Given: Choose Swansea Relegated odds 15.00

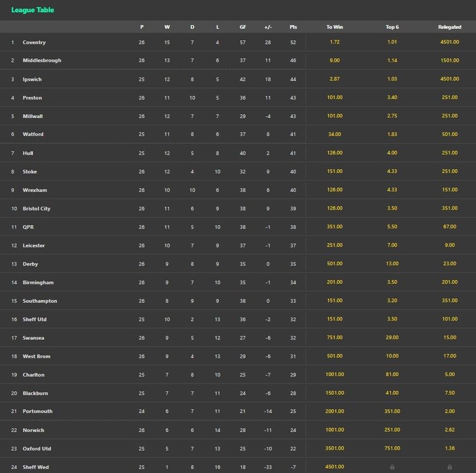Looking at the screenshot, I should click(449, 337).
